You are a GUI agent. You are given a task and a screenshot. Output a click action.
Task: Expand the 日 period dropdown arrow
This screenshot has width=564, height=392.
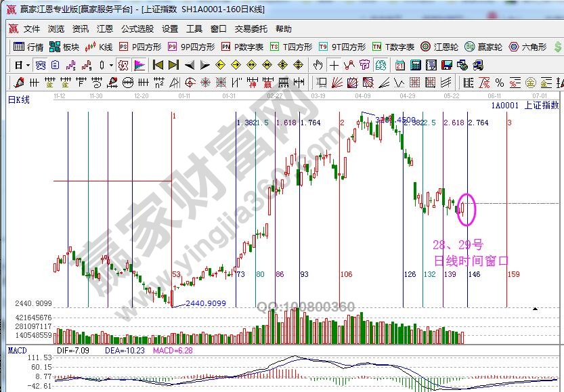pos(27,65)
